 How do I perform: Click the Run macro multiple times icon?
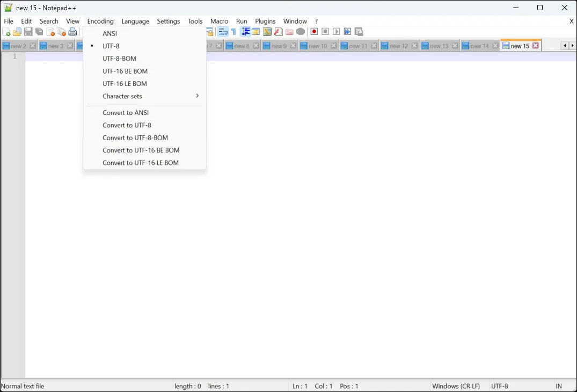pyautogui.click(x=347, y=32)
